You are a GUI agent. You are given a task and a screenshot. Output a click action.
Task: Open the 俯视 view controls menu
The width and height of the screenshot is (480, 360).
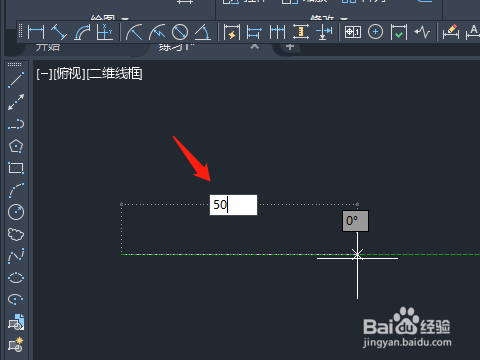click(x=69, y=74)
